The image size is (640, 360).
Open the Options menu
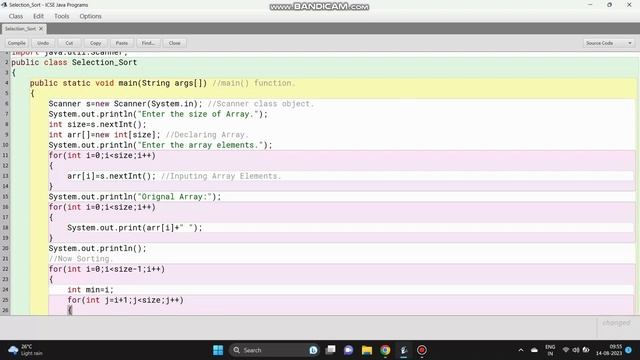click(x=90, y=16)
